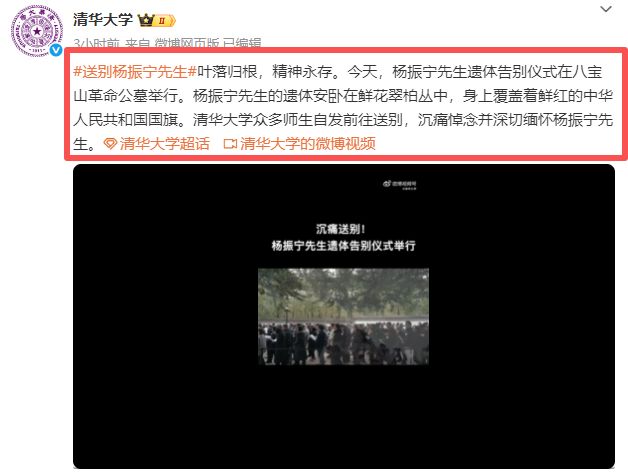The image size is (628, 476).
Task: Click the Weibo video watermark logo
Action: [x=399, y=184]
